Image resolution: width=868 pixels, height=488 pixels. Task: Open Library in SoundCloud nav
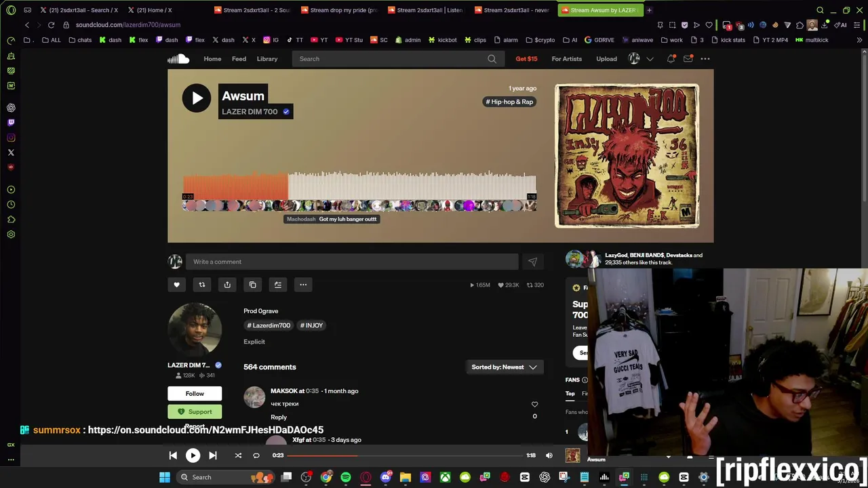coord(267,59)
